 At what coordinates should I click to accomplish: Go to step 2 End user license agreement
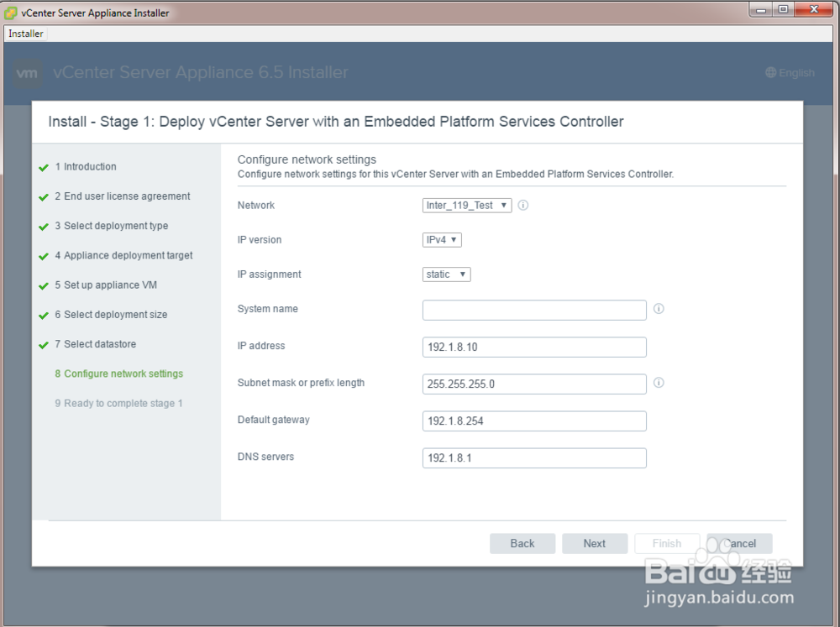[122, 196]
